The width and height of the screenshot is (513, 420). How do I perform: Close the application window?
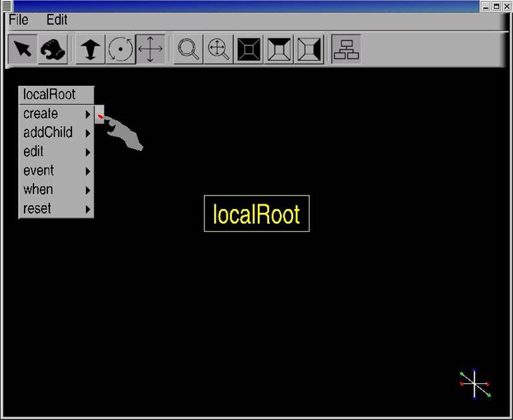click(x=506, y=6)
